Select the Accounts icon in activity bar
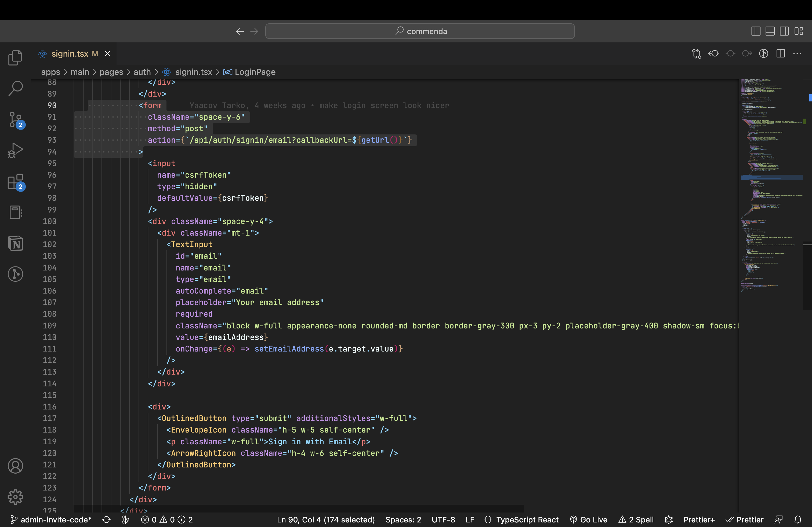Image resolution: width=812 pixels, height=527 pixels. (15, 466)
